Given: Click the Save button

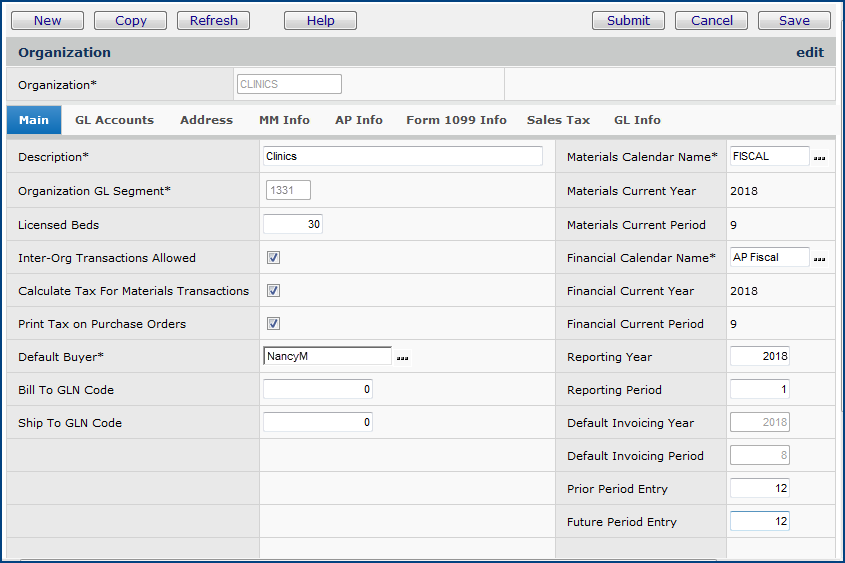Looking at the screenshot, I should 794,20.
